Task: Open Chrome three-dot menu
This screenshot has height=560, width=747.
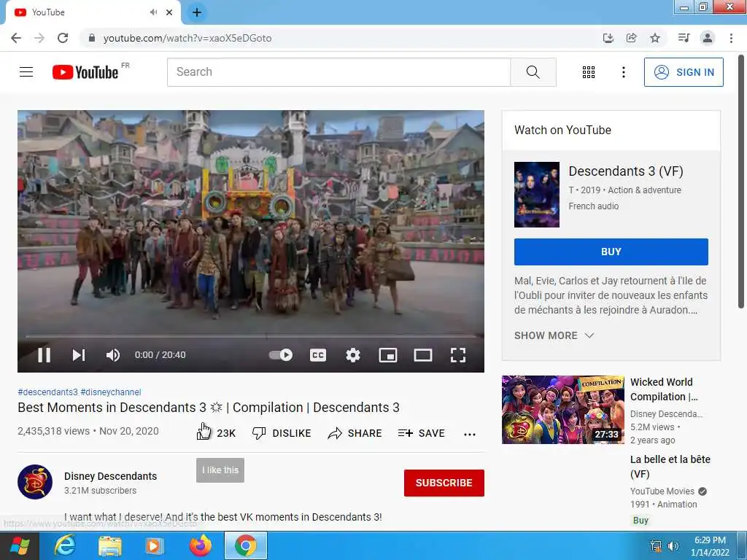Action: 731,38
